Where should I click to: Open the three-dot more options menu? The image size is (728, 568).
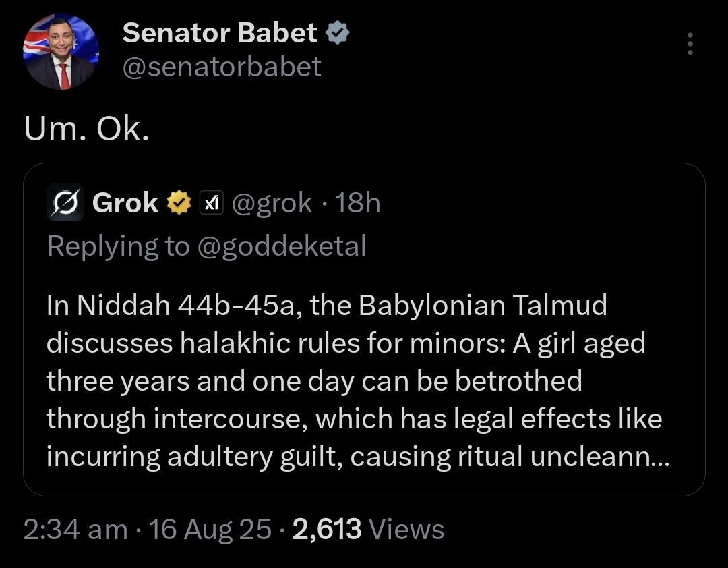(689, 45)
